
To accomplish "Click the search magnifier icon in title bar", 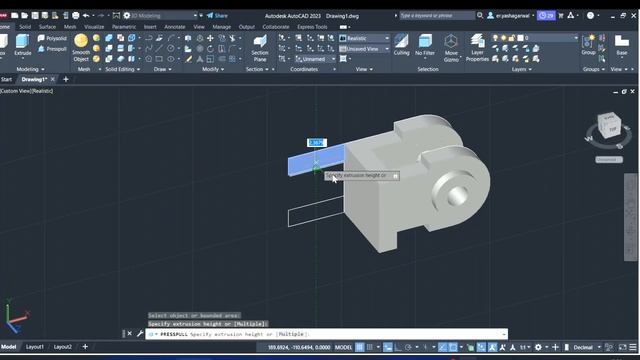I will coord(480,16).
